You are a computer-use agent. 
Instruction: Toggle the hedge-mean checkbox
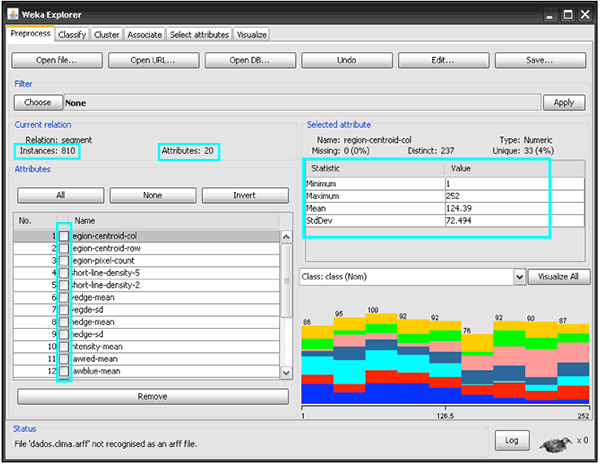click(x=64, y=322)
